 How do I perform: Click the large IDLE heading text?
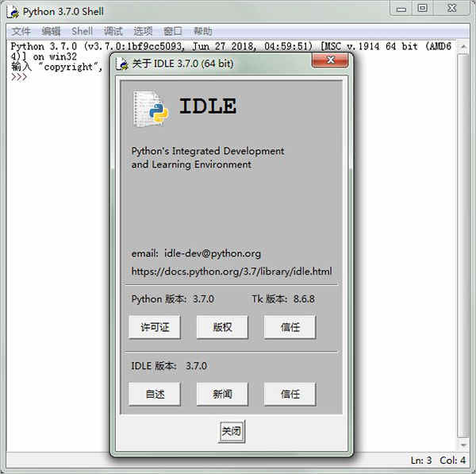pos(208,106)
